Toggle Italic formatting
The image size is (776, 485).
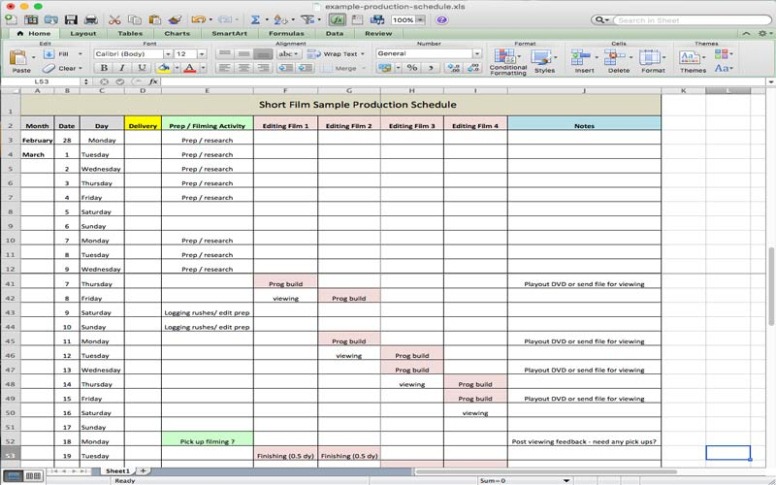coord(122,68)
